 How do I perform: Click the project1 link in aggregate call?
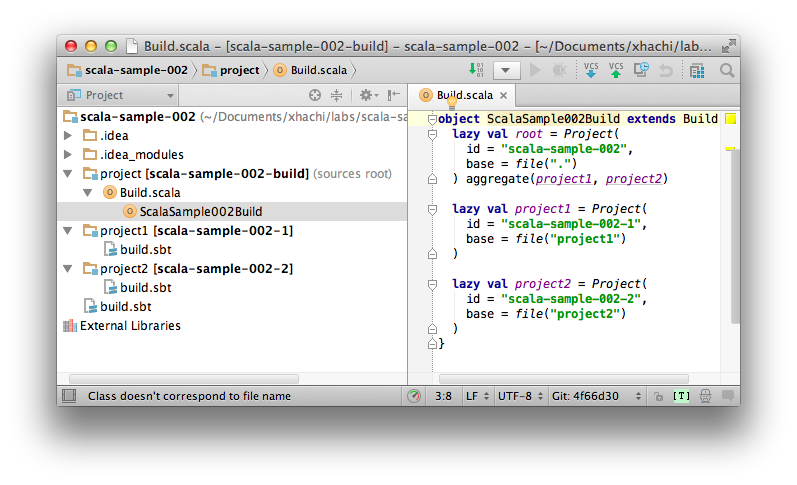pyautogui.click(x=564, y=179)
